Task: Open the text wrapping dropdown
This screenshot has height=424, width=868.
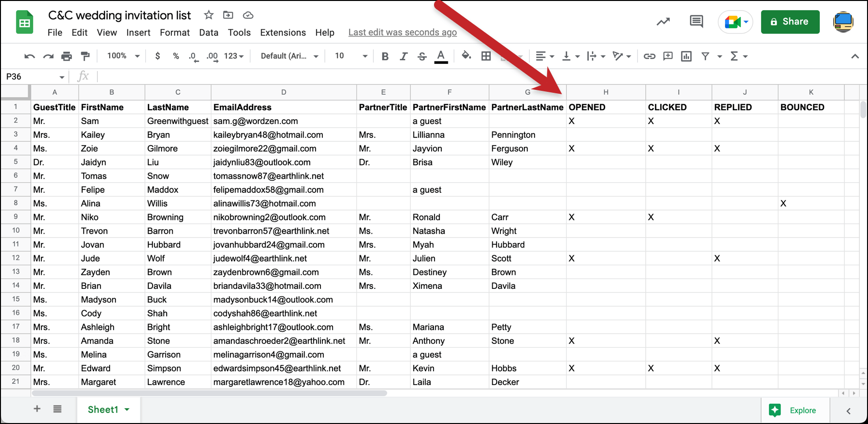Action: click(596, 56)
